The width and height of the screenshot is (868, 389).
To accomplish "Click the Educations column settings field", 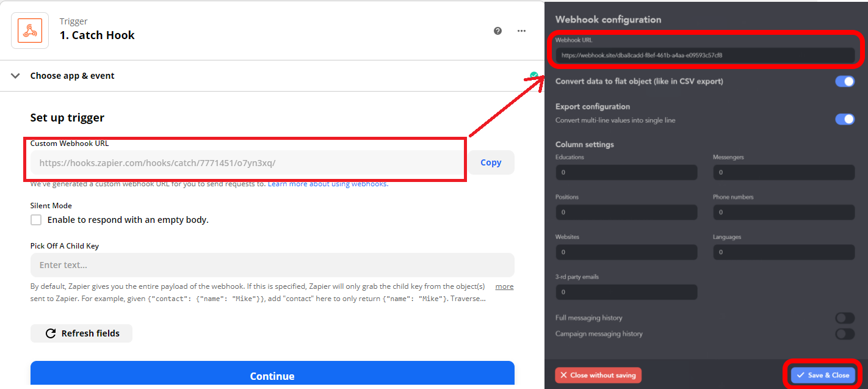I will (x=626, y=172).
